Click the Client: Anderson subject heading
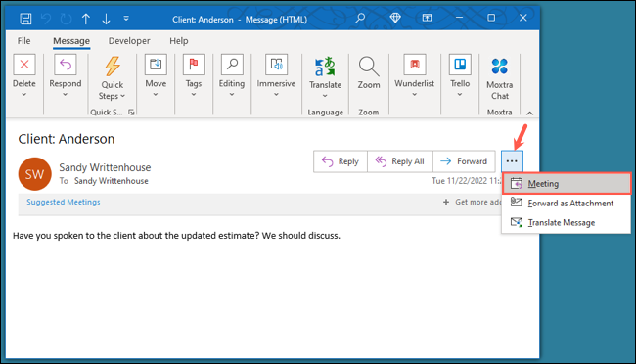 [67, 139]
